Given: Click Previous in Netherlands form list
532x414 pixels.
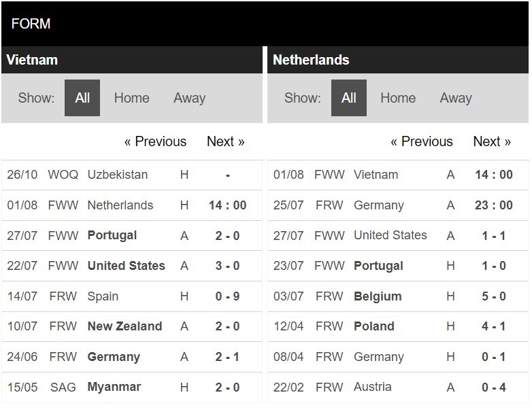Looking at the screenshot, I should tap(422, 141).
